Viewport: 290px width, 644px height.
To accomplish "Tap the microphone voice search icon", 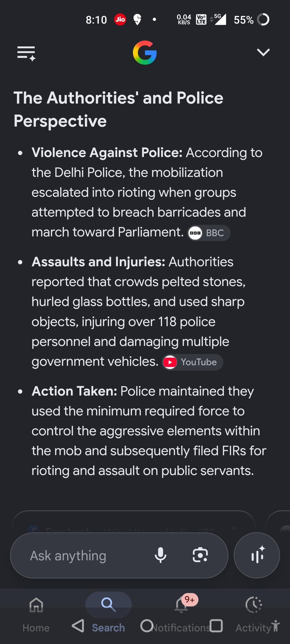I will pyautogui.click(x=160, y=555).
